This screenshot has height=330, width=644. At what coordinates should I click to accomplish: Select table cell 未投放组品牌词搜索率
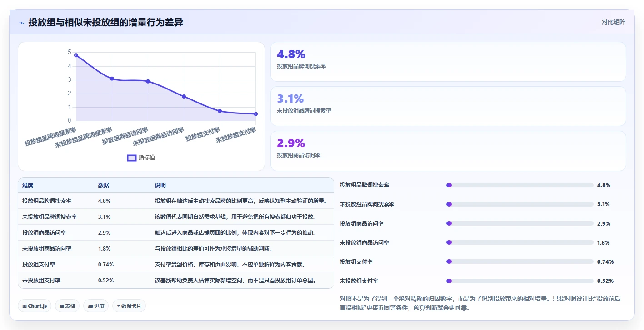[x=50, y=217]
